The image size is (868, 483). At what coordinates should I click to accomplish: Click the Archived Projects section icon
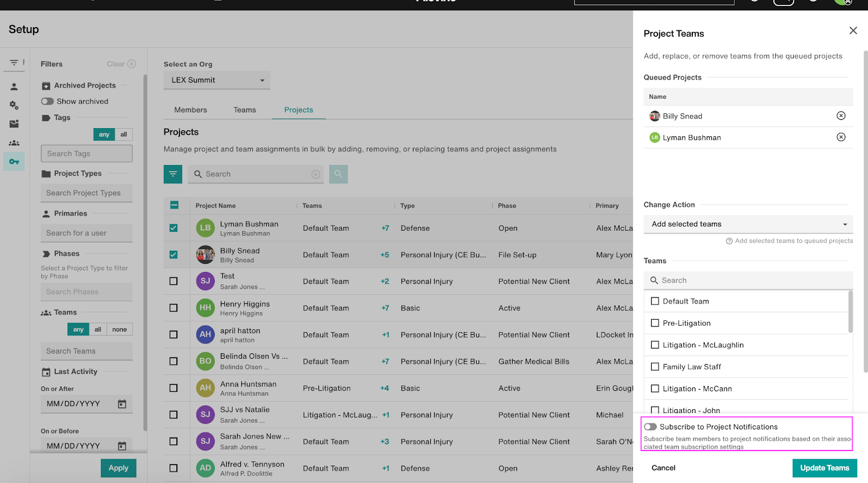[x=46, y=86]
